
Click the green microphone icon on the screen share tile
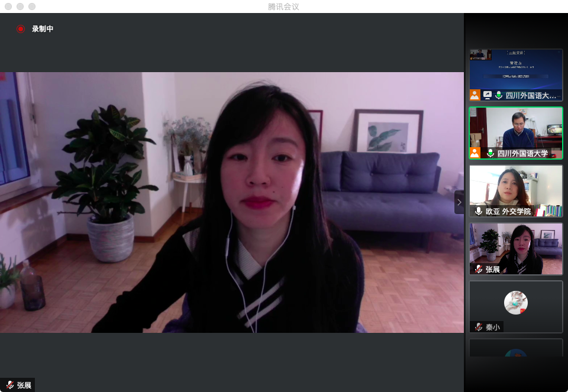(499, 95)
